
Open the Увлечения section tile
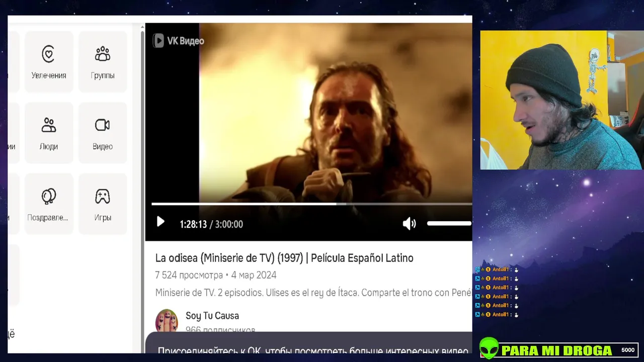coord(49,62)
